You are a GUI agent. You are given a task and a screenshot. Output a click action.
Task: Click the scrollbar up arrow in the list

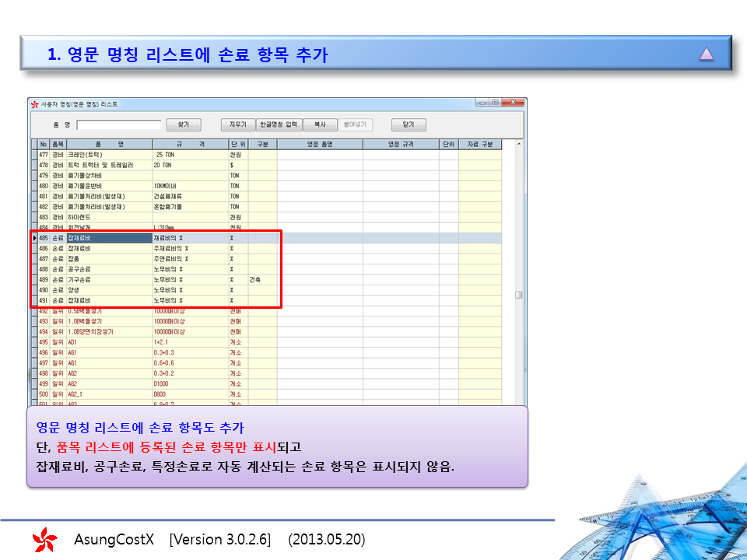pos(519,145)
